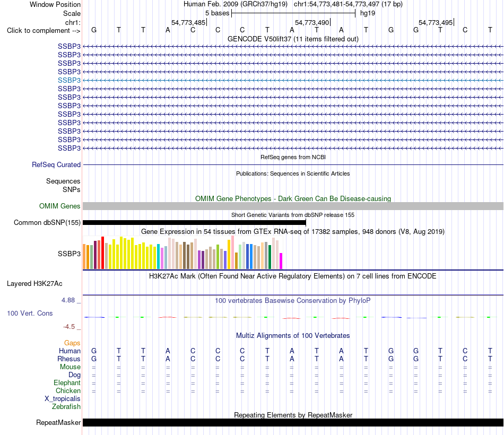Click the Window Position track label
This screenshot has height=435, width=504.
click(55, 4)
